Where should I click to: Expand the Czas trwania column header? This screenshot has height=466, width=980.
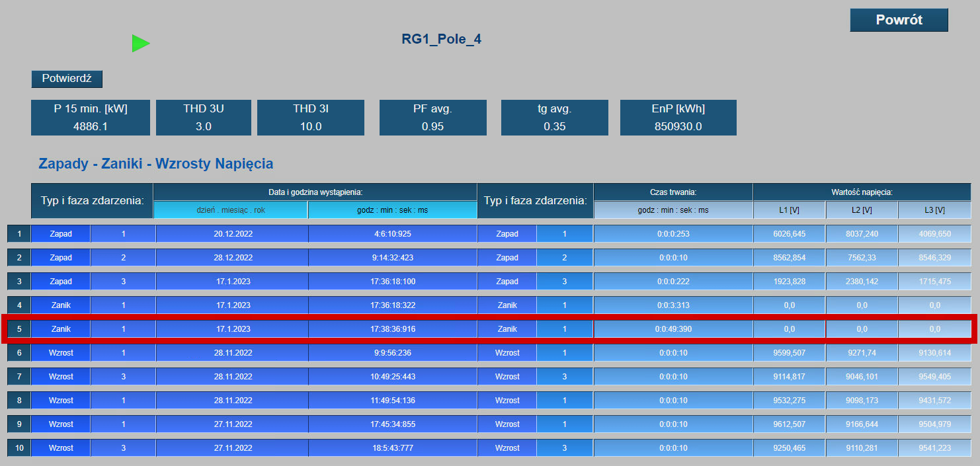[673, 191]
